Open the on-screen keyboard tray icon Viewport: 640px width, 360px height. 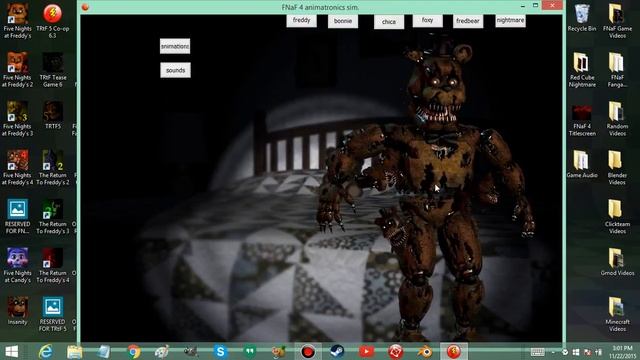pos(538,352)
